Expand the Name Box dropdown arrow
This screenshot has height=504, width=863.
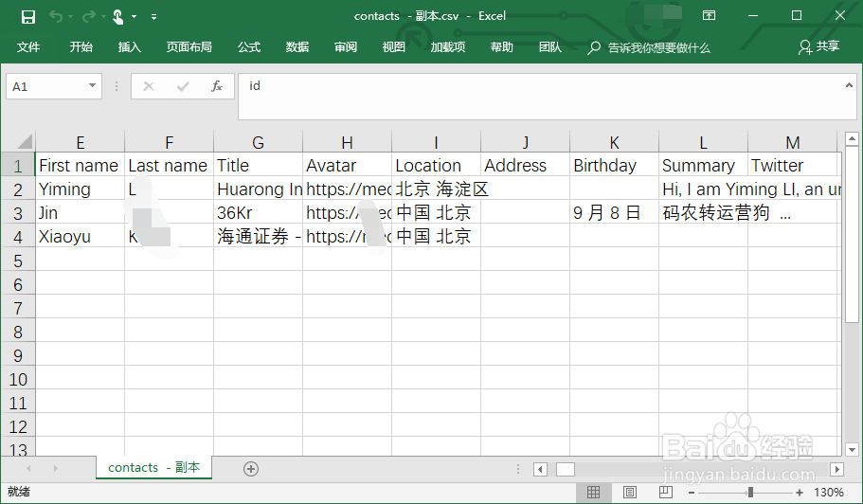point(92,86)
